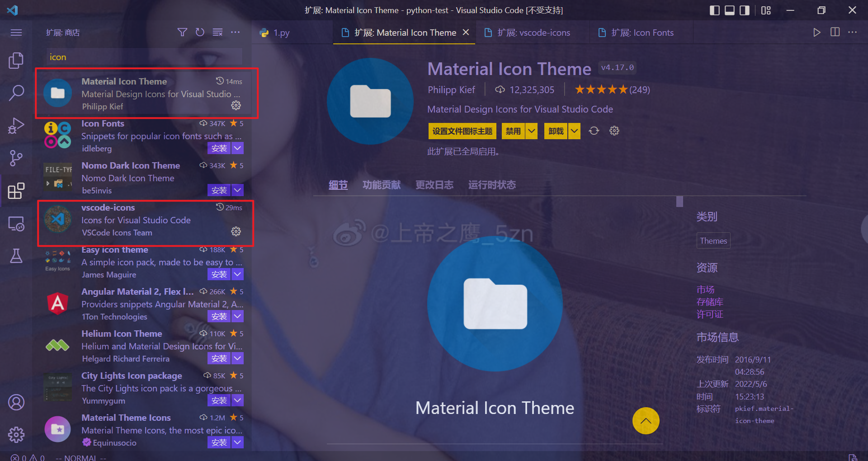The height and width of the screenshot is (461, 868).
Task: Open install dropdown for Icon Fonts
Action: [237, 148]
